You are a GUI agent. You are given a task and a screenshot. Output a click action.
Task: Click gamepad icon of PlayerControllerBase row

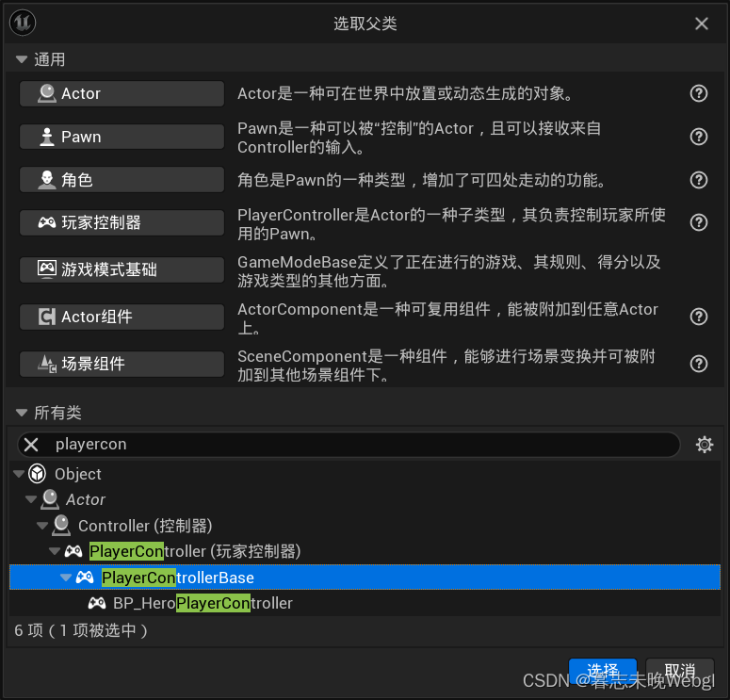pos(85,578)
